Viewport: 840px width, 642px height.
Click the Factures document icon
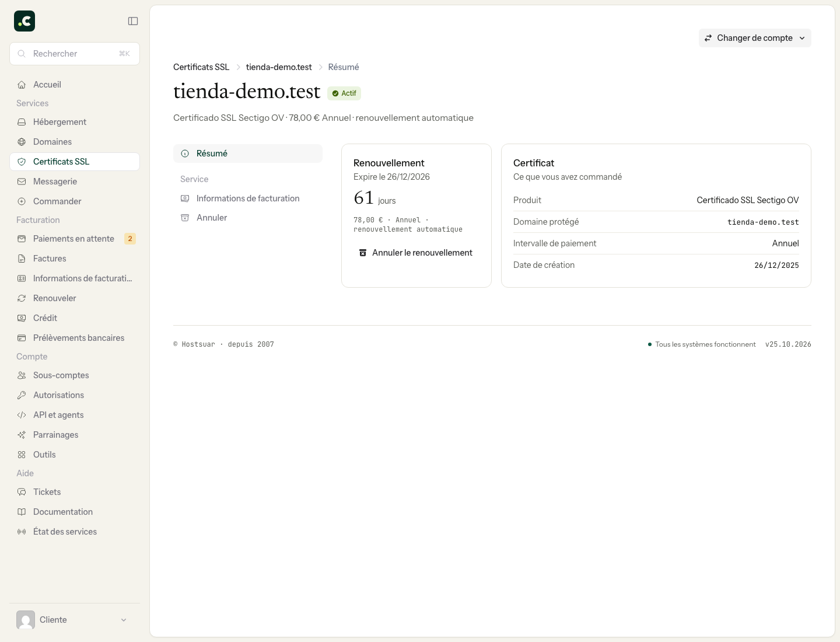[22, 259]
